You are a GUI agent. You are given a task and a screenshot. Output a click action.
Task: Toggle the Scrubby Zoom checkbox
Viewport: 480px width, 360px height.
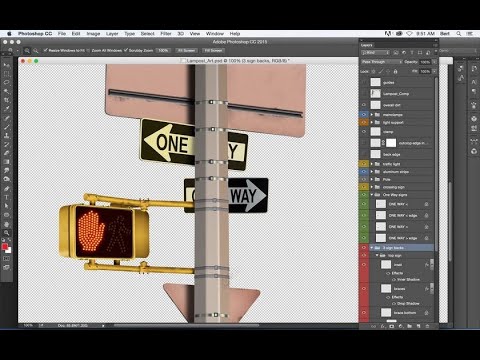tap(126, 50)
